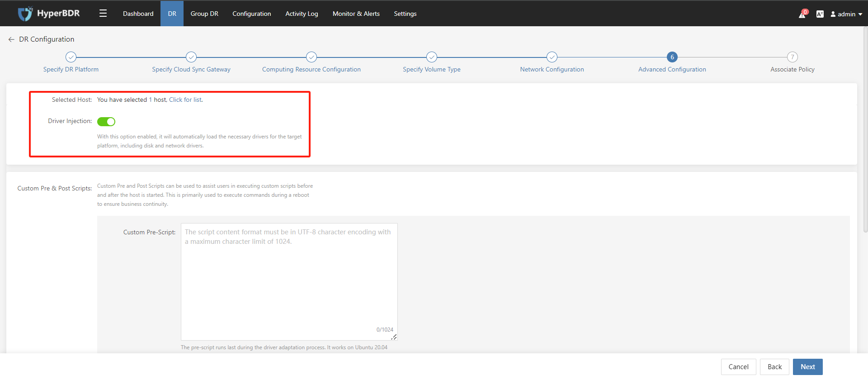Click the step 6 Advanced Configuration circle
The width and height of the screenshot is (868, 380).
(672, 57)
